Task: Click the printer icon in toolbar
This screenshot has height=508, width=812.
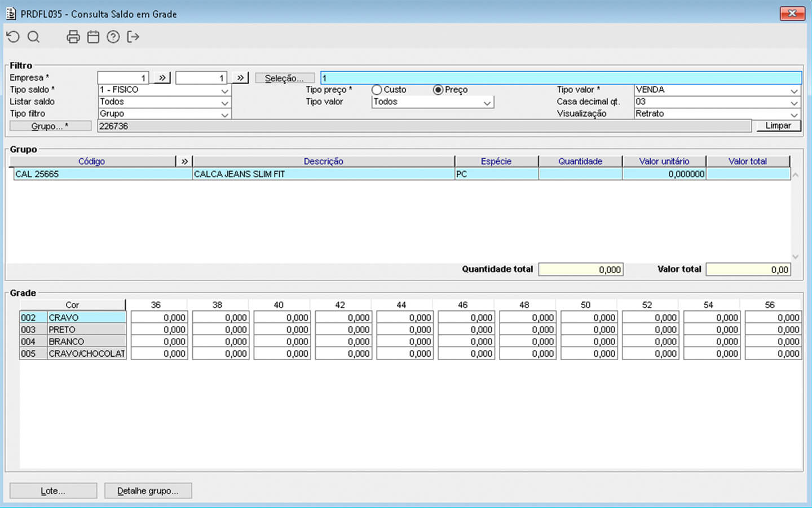Action: click(x=73, y=37)
